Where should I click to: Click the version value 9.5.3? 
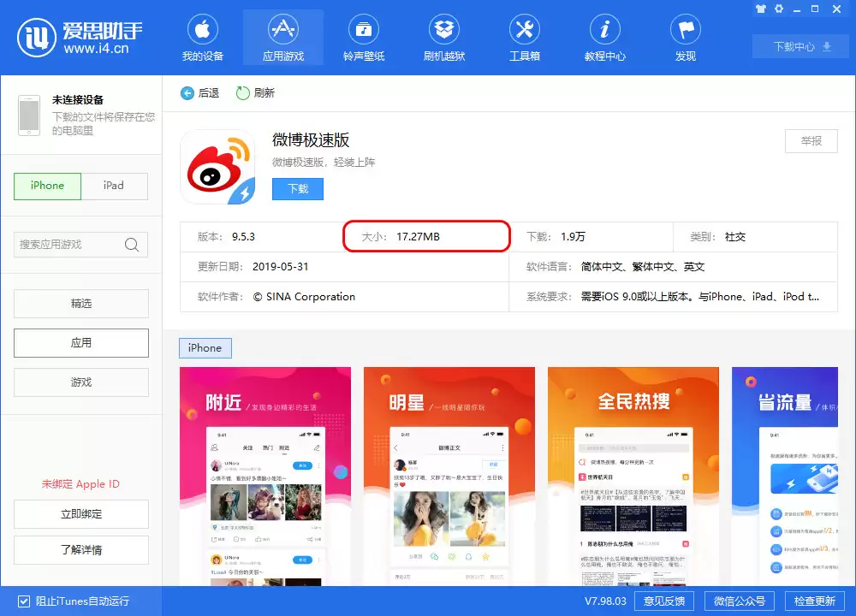243,237
